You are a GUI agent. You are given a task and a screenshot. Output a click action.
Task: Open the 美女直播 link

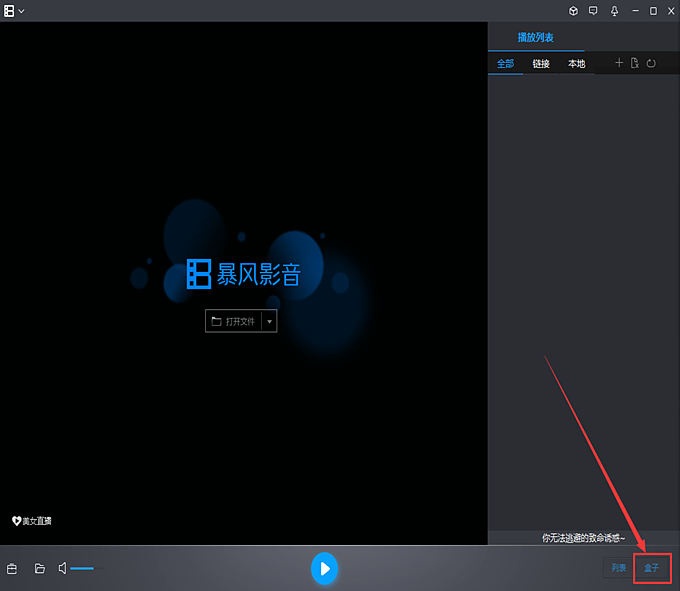click(x=32, y=521)
